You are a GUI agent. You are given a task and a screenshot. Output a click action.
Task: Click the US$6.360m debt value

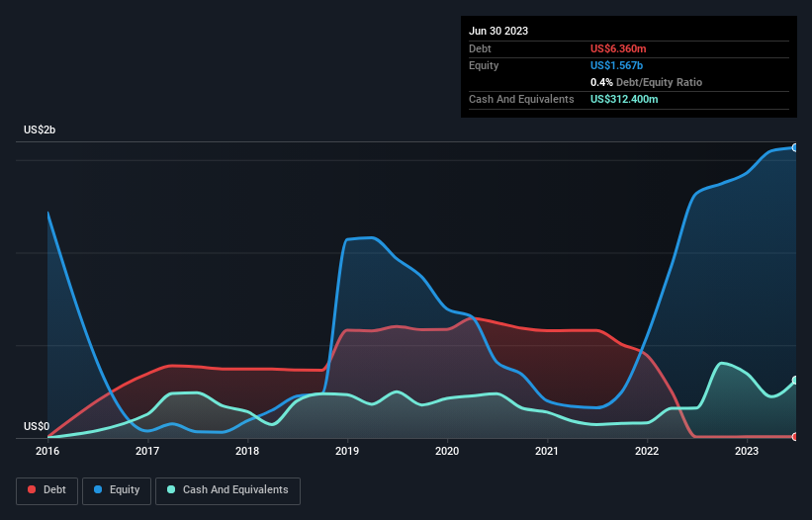click(618, 48)
